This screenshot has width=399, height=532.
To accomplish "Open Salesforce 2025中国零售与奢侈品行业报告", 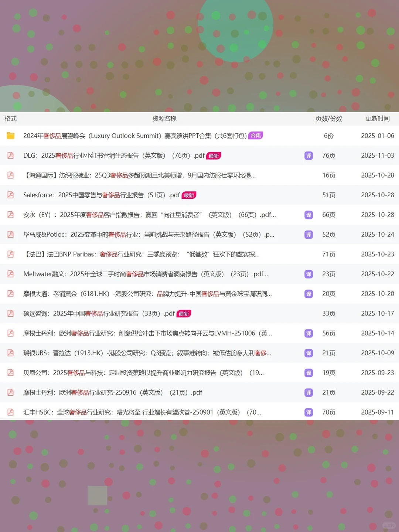I will [102, 195].
